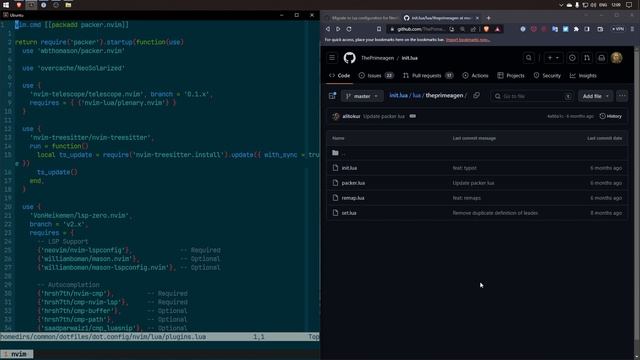
Task: Click the nvim tab in terminal status bar
Action: point(16,354)
